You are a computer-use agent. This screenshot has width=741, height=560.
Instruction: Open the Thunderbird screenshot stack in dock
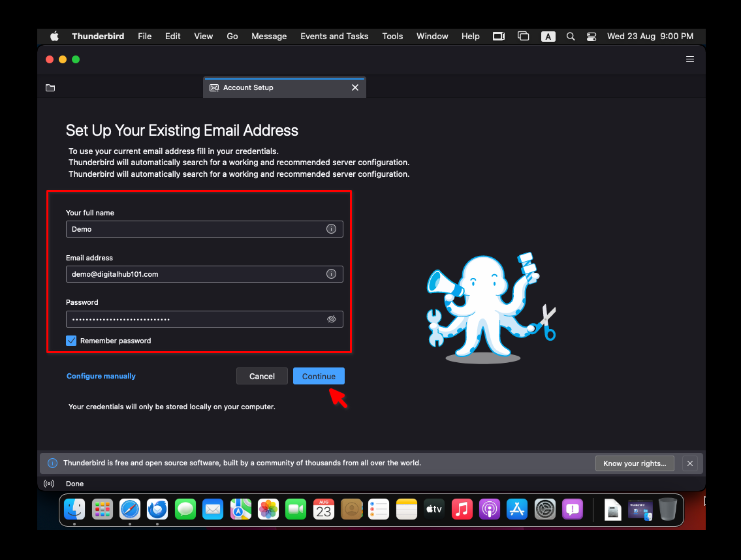point(640,510)
